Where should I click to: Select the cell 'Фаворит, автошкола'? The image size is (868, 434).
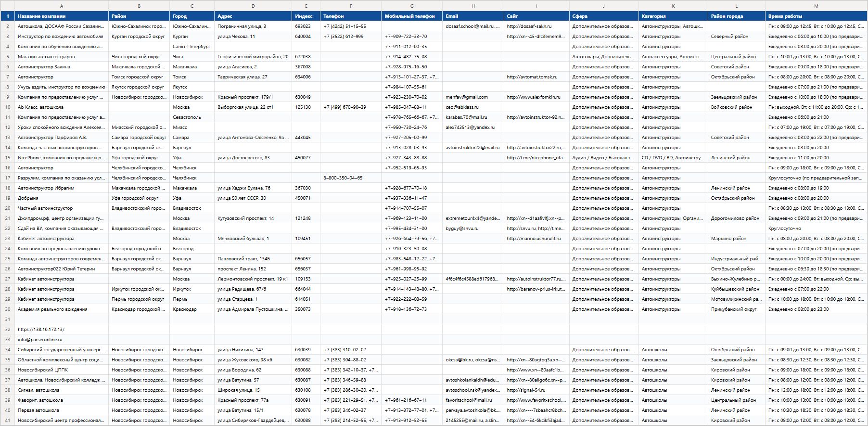[62, 400]
